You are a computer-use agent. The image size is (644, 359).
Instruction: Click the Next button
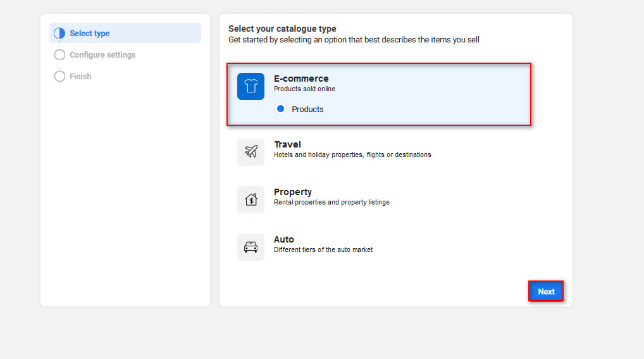pos(546,291)
